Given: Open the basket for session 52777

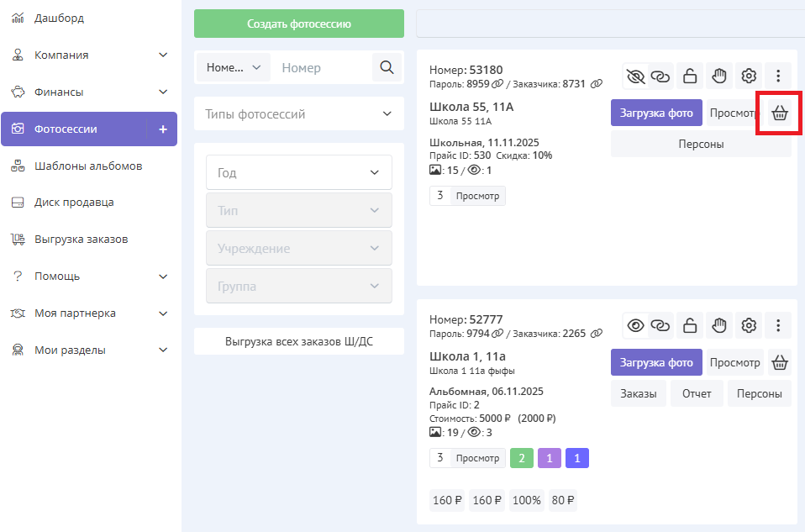Looking at the screenshot, I should (x=780, y=362).
